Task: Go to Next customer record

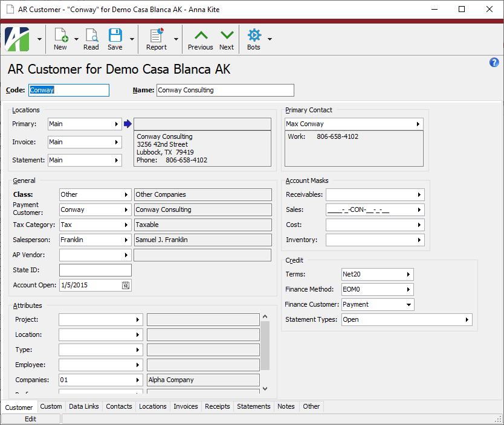Action: (x=227, y=39)
